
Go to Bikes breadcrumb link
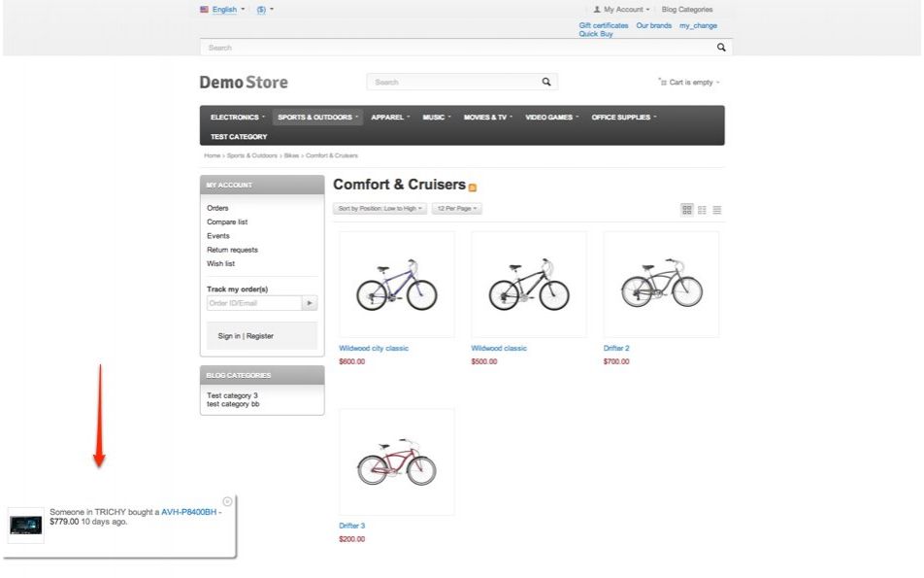pyautogui.click(x=291, y=155)
